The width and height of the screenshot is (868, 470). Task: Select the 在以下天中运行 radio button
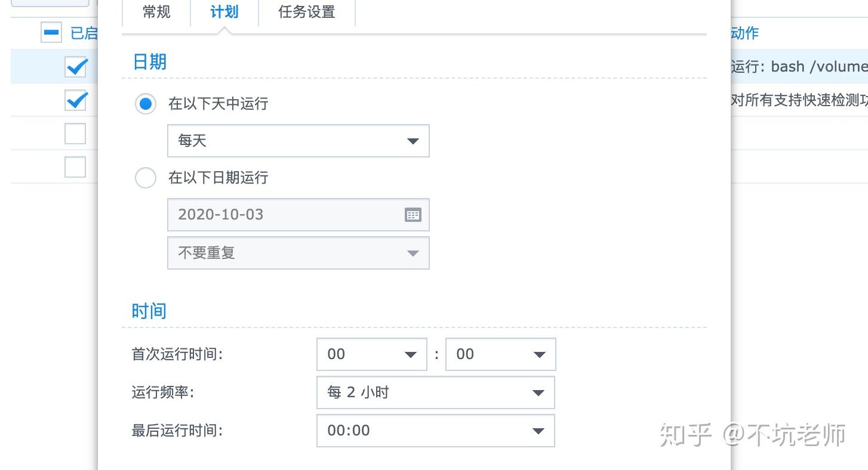(145, 104)
